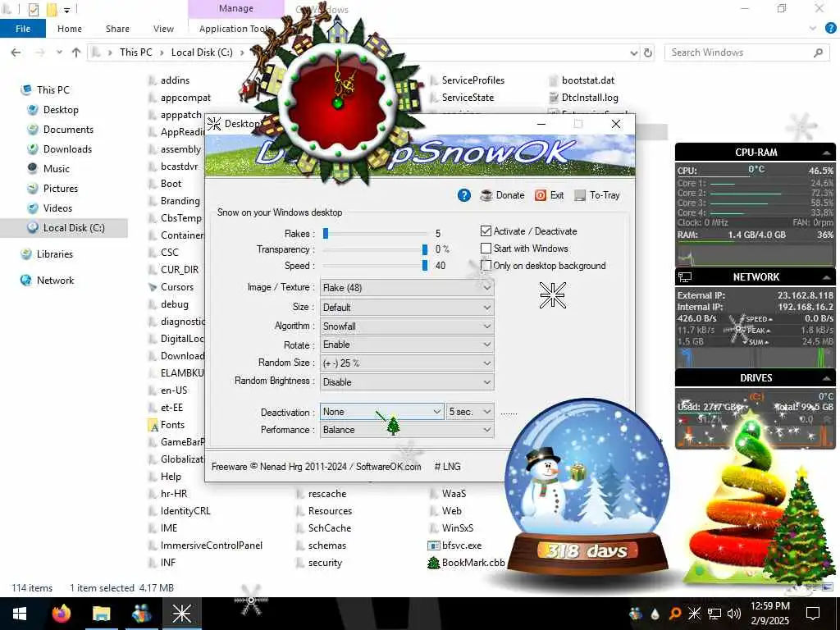Toggle the Activate / Deactivate checkbox

pos(486,231)
